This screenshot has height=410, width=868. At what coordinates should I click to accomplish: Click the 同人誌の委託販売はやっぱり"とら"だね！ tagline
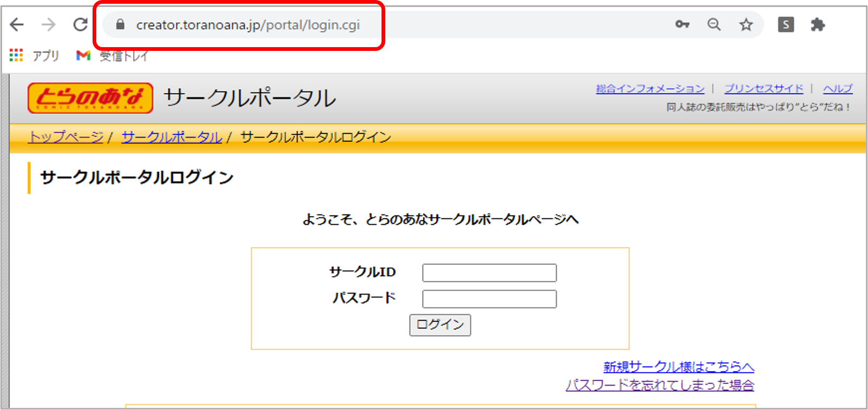click(x=759, y=107)
